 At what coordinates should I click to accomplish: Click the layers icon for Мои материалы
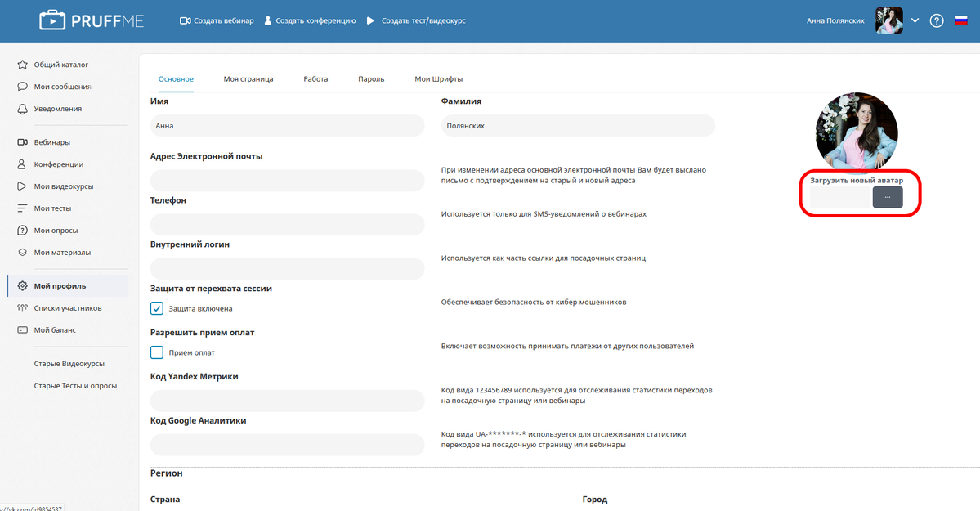[x=23, y=252]
